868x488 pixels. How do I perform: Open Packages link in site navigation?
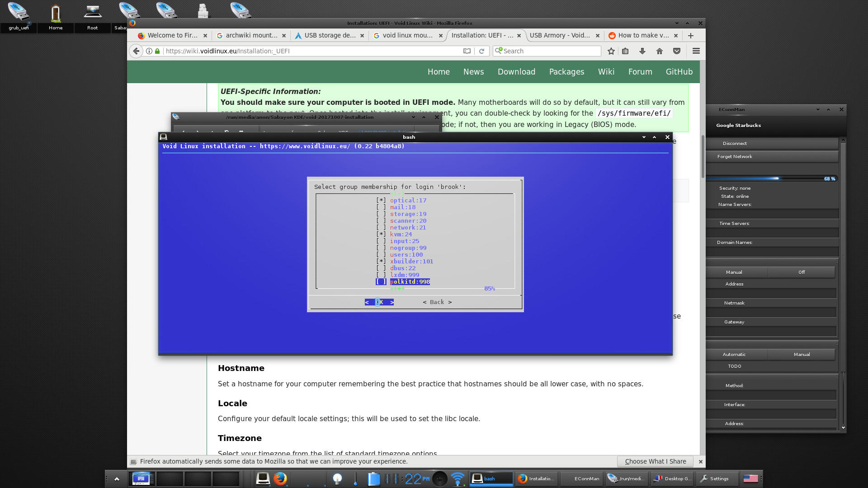[x=566, y=72]
